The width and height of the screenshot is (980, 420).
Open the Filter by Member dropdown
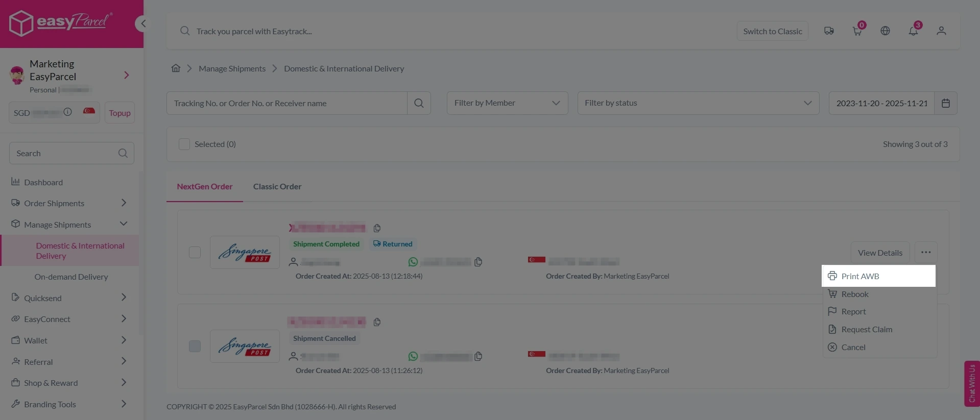tap(507, 103)
